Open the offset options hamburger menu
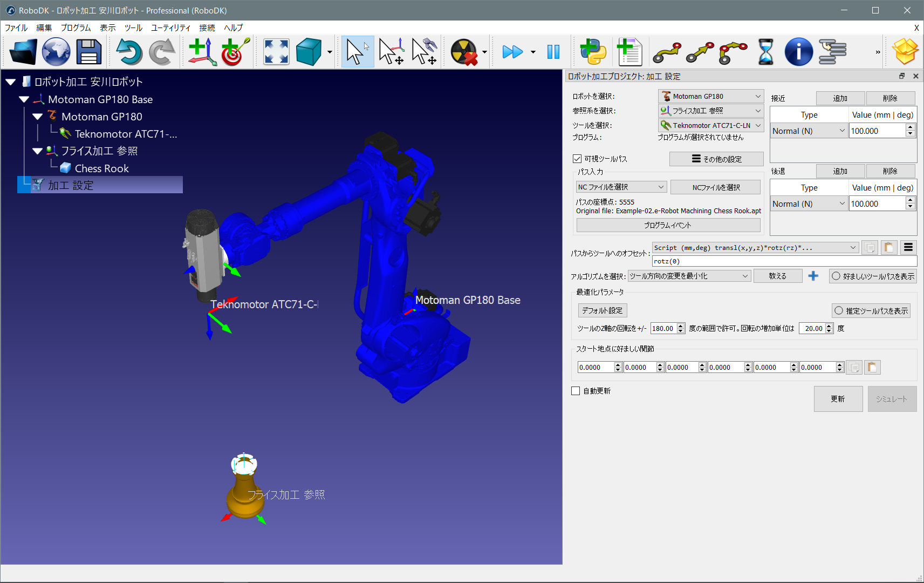 (x=908, y=247)
